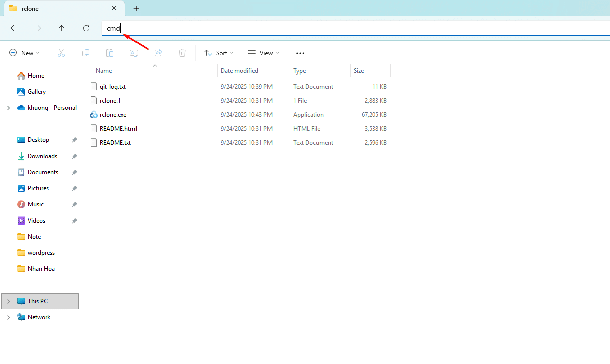The height and width of the screenshot is (364, 610).
Task: Select the rclone.exe application icon
Action: point(93,115)
